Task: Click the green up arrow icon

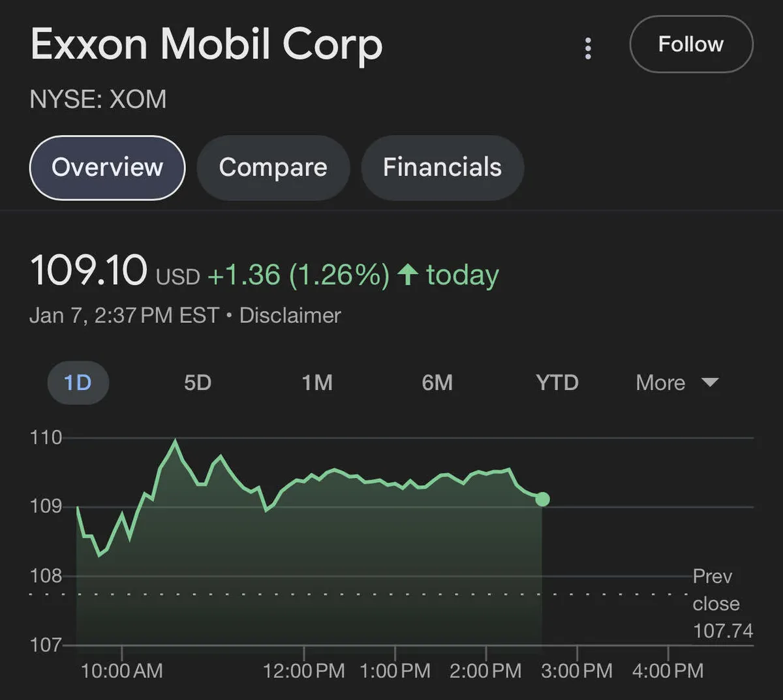Action: coord(408,275)
